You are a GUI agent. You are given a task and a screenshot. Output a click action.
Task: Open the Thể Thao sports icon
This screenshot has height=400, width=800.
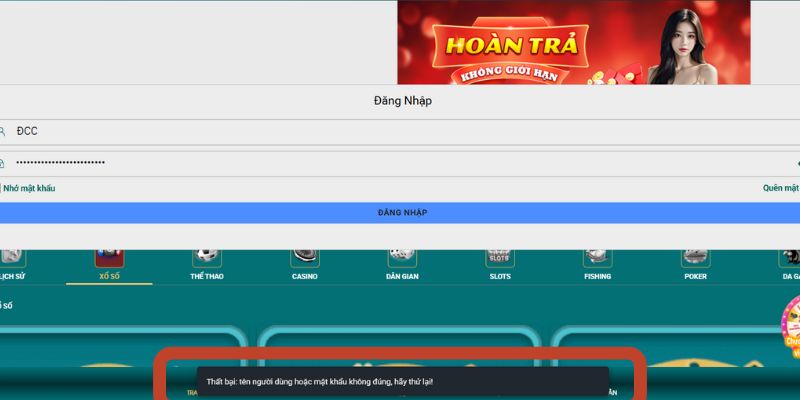[206, 258]
